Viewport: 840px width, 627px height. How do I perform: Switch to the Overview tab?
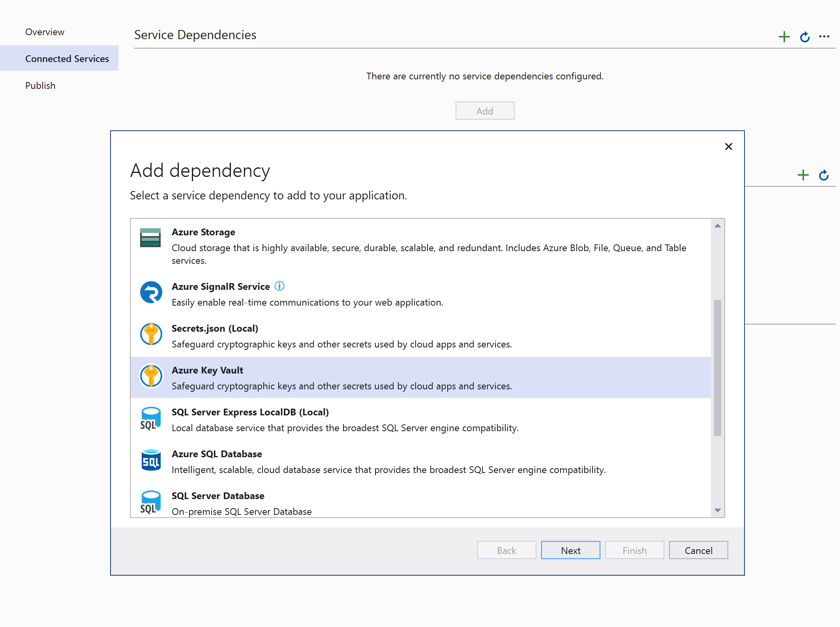coord(44,31)
